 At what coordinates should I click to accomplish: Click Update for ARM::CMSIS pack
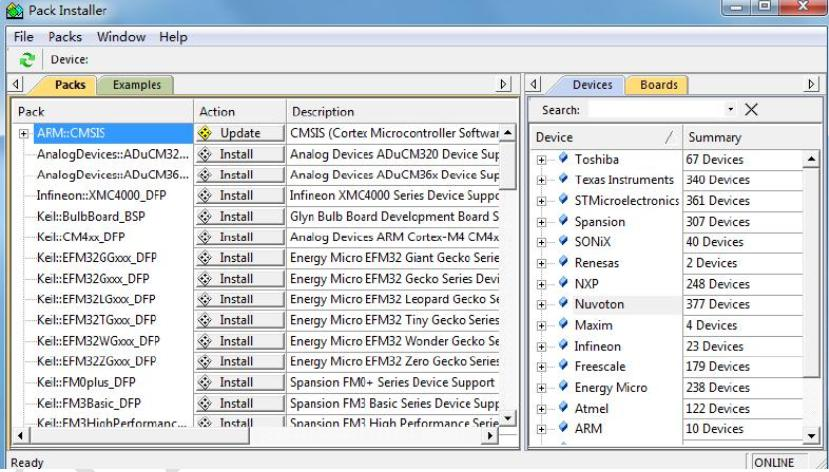pyautogui.click(x=240, y=133)
